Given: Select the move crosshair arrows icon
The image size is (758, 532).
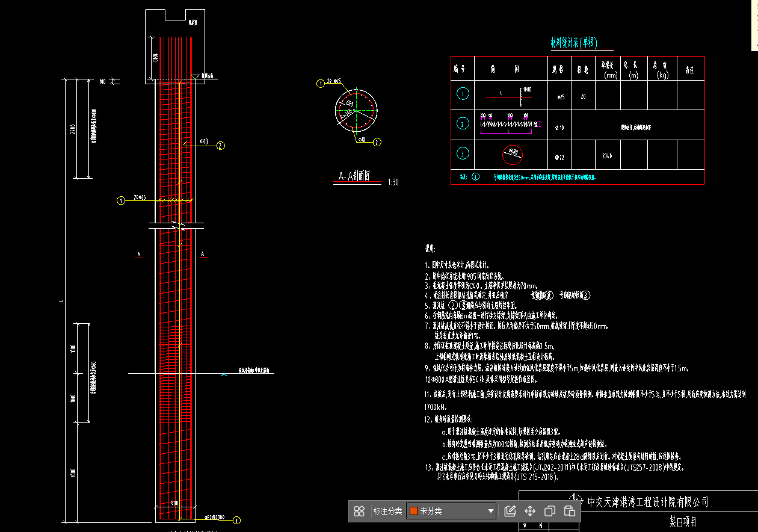Looking at the screenshot, I should point(530,512).
